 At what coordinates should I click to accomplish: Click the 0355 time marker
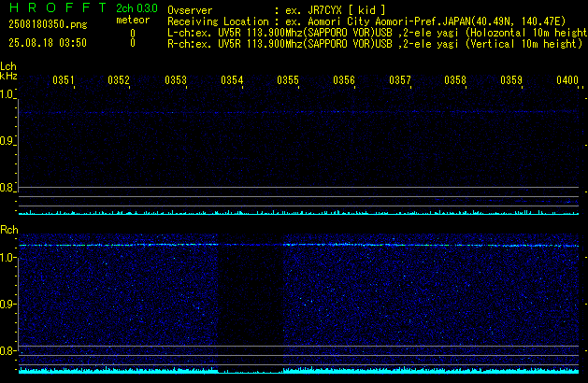tap(288, 80)
